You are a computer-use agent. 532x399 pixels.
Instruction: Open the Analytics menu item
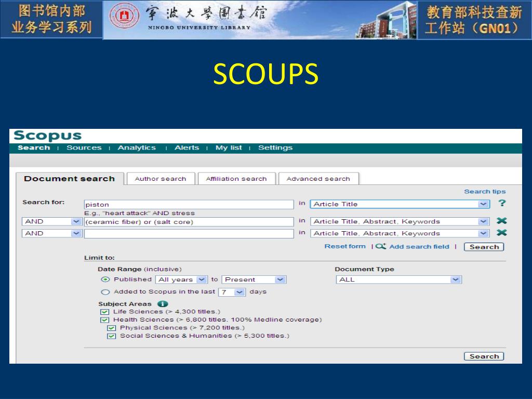[x=137, y=148]
